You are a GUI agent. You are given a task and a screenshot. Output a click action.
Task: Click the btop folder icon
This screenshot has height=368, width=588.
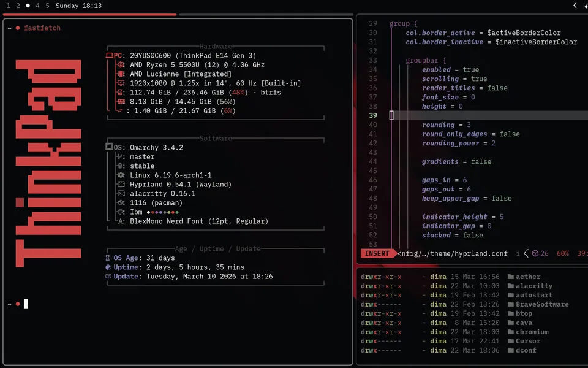[x=510, y=313]
